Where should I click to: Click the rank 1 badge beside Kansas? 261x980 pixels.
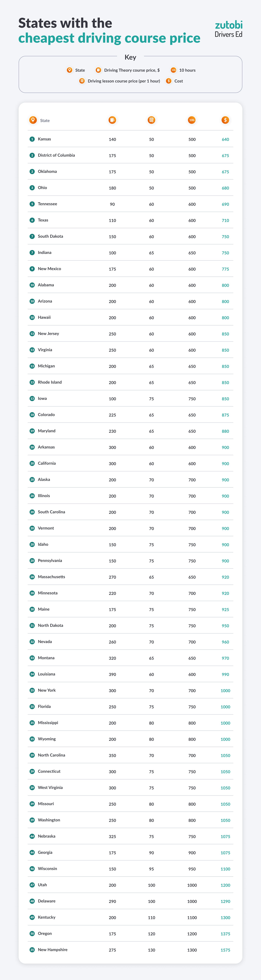[x=32, y=139]
